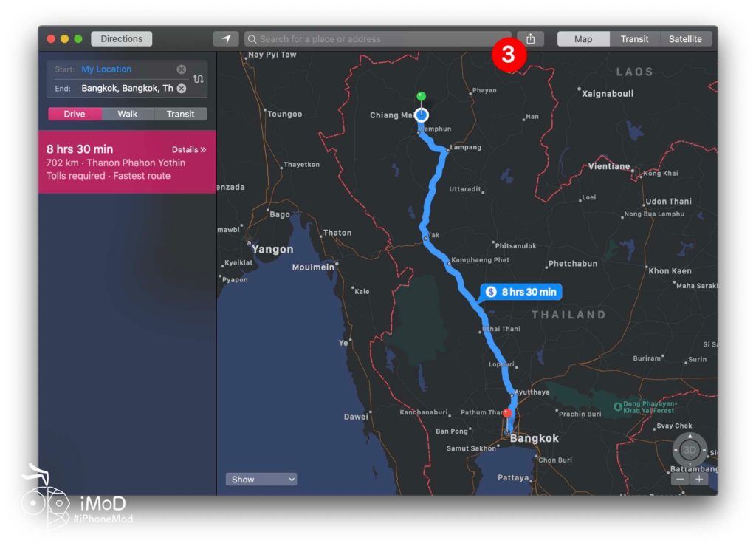Click the swap start and end icon
Screen dimensions: 756x546
click(x=198, y=78)
